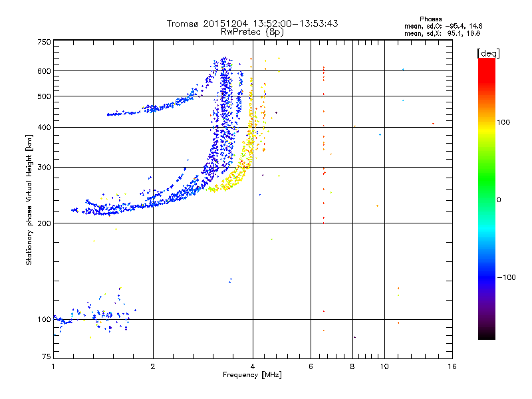Click the colorbar tick label "-100"

coord(507,277)
